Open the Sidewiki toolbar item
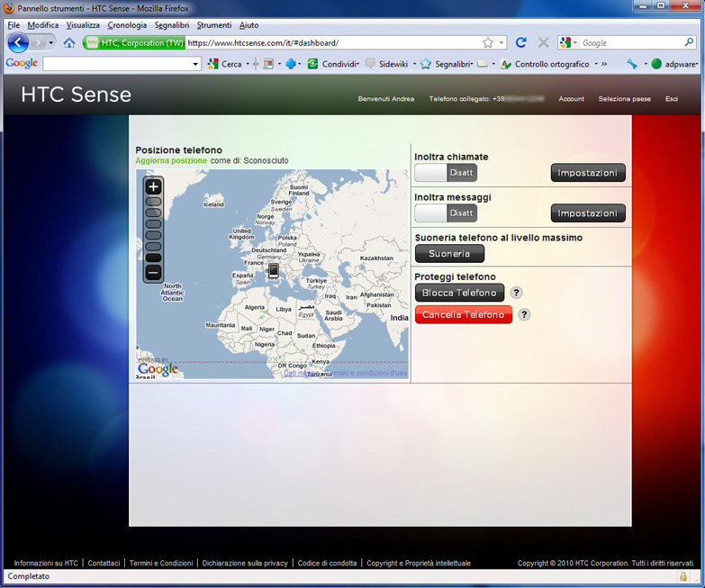Screen dimensions: 705x588 click(x=387, y=64)
